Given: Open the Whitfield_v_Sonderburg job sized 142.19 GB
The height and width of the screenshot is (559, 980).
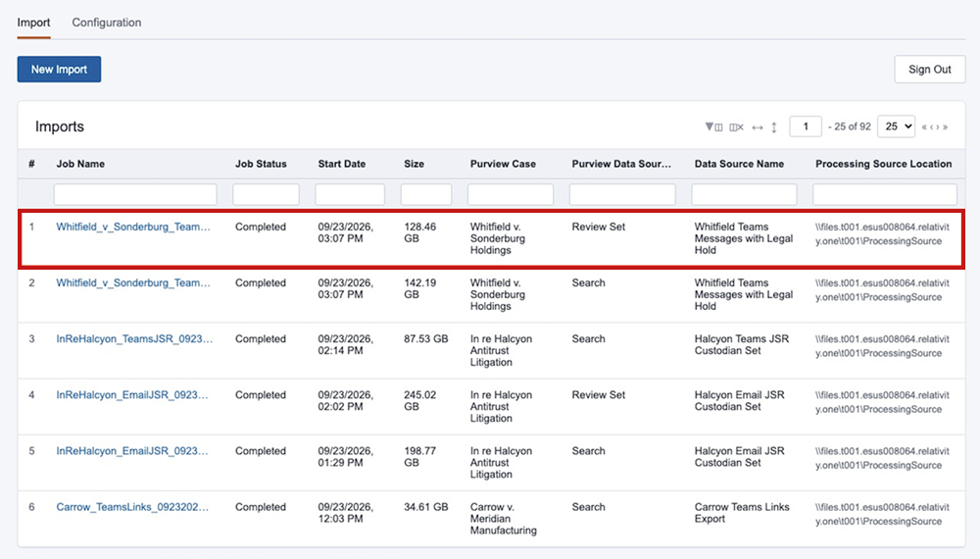Looking at the screenshot, I should point(133,283).
